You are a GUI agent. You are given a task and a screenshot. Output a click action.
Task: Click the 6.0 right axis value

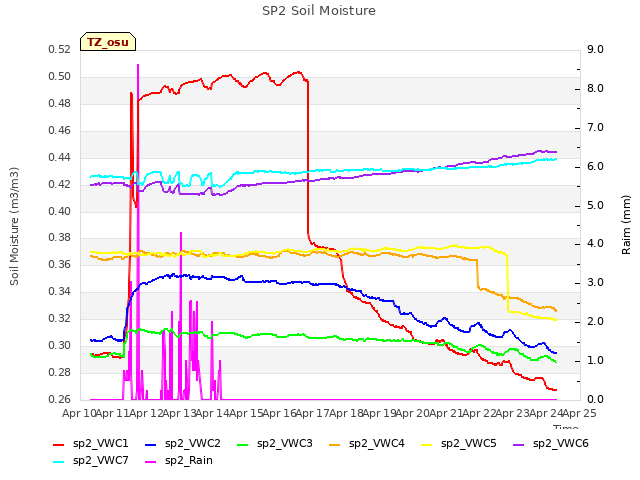(595, 167)
